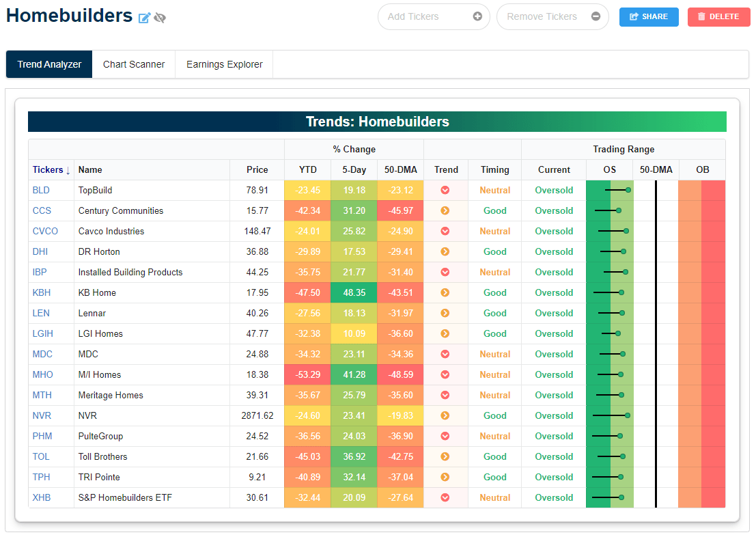The width and height of the screenshot is (756, 537).
Task: Click the sort arrow on Tickers column
Action: click(67, 169)
